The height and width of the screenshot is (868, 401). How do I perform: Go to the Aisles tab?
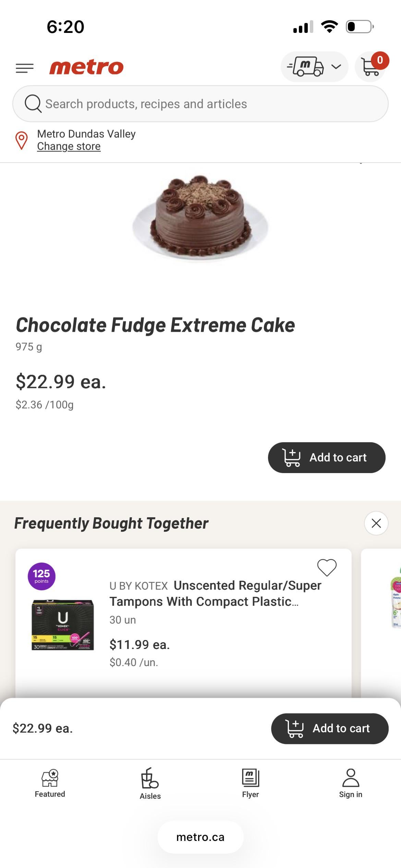tap(150, 784)
